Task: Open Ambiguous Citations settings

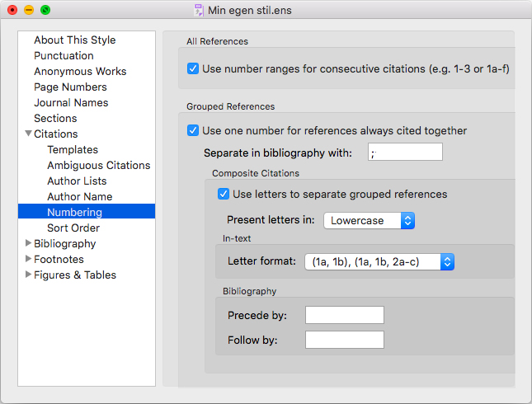Action: coord(99,165)
